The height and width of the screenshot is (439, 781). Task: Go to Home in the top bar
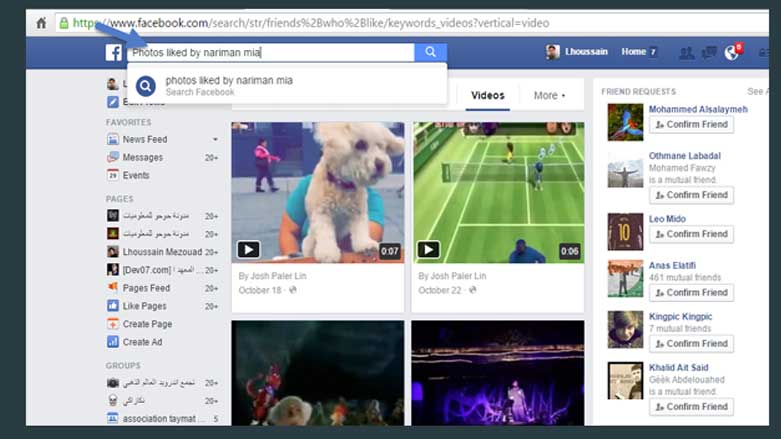tap(633, 52)
